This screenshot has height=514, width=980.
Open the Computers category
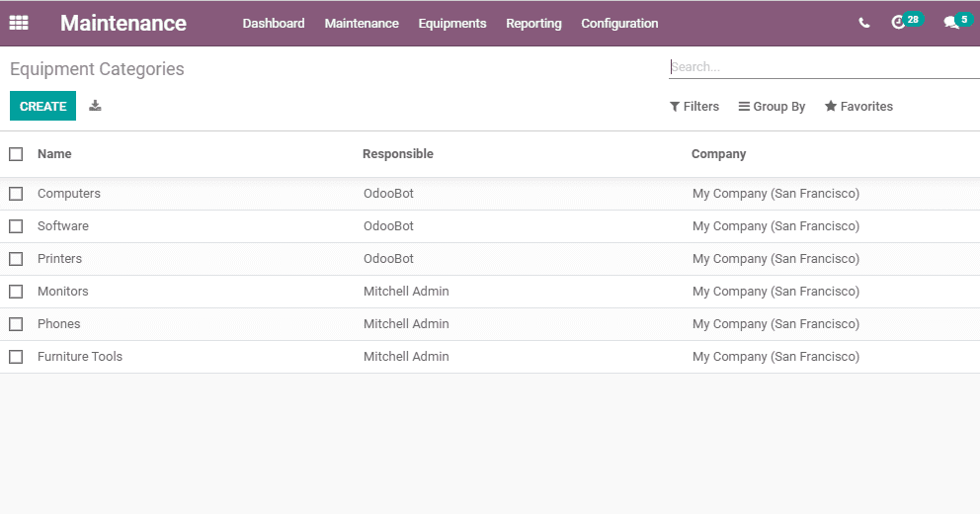69,194
